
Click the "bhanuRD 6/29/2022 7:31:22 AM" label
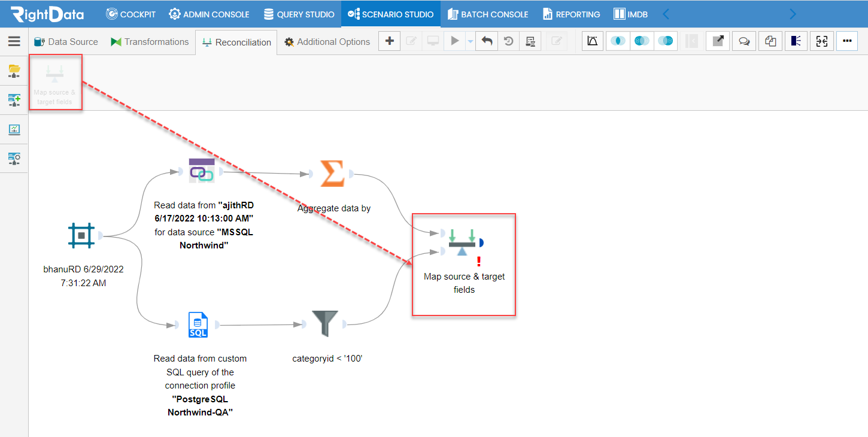(x=83, y=276)
